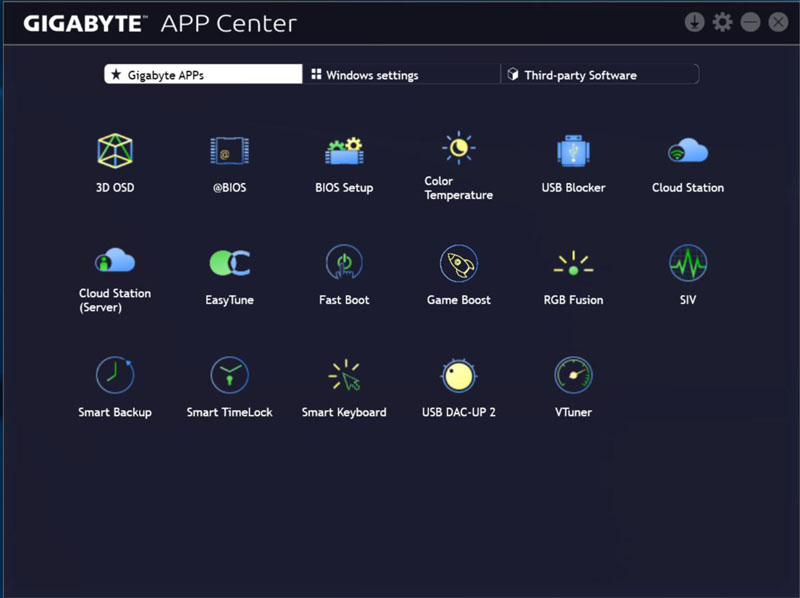Switch to the Windows settings tab
Image resolution: width=800 pixels, height=598 pixels.
[x=402, y=74]
